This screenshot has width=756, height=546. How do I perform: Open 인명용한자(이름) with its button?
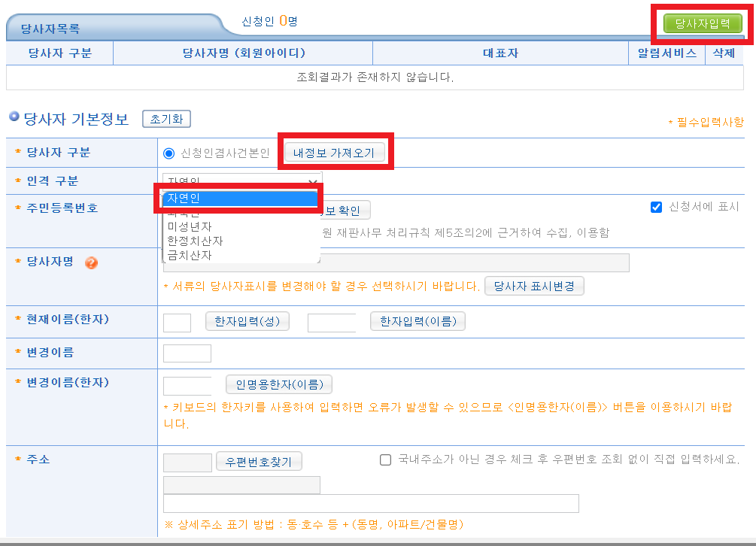click(x=278, y=384)
